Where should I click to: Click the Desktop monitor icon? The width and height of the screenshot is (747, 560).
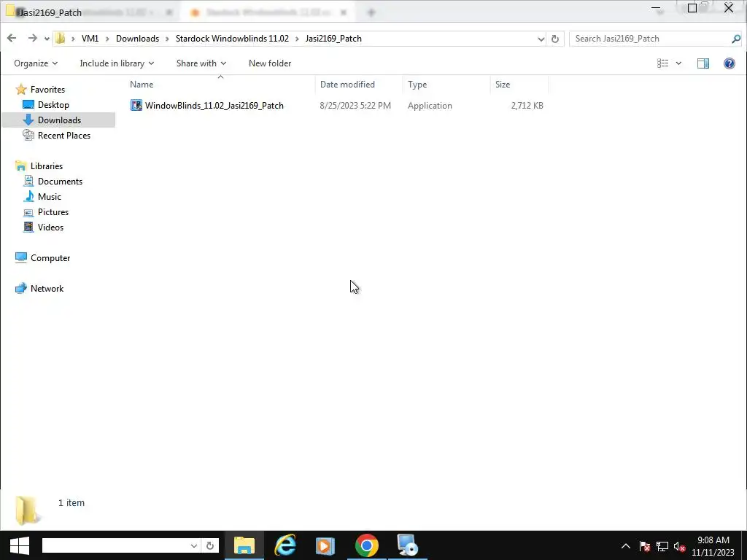tap(28, 105)
